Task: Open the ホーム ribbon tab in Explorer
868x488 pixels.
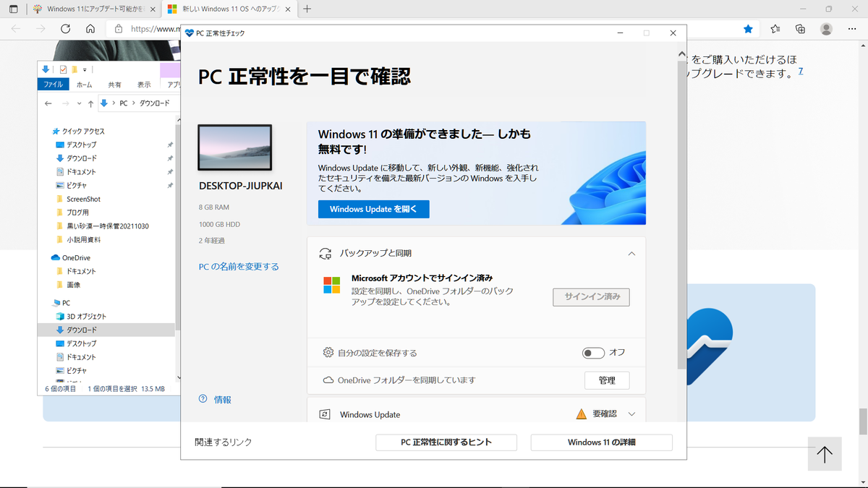Action: pyautogui.click(x=84, y=85)
